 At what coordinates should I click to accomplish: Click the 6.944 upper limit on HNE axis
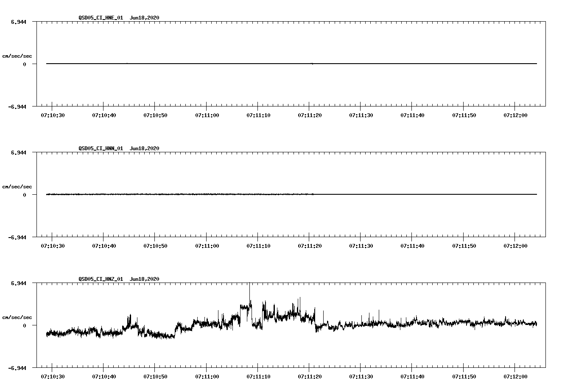click(19, 22)
